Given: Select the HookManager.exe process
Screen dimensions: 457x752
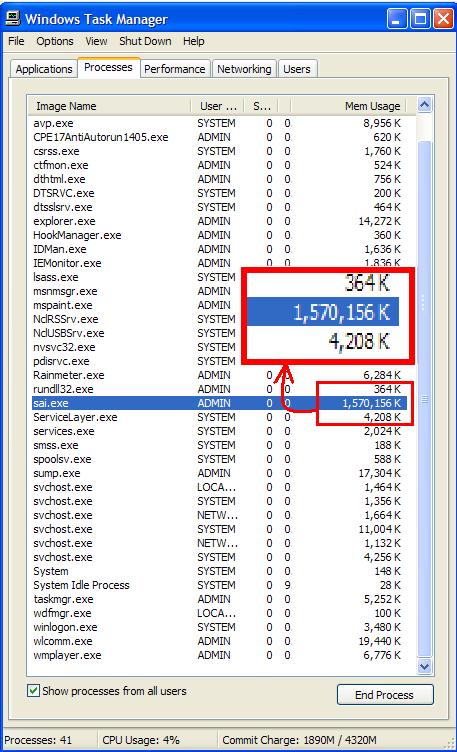Looking at the screenshot, I should click(x=220, y=235).
